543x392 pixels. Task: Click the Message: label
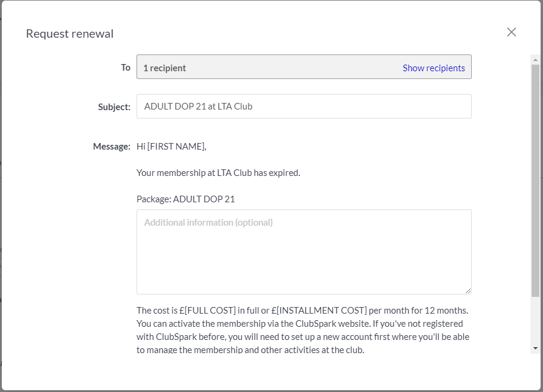[x=111, y=147]
